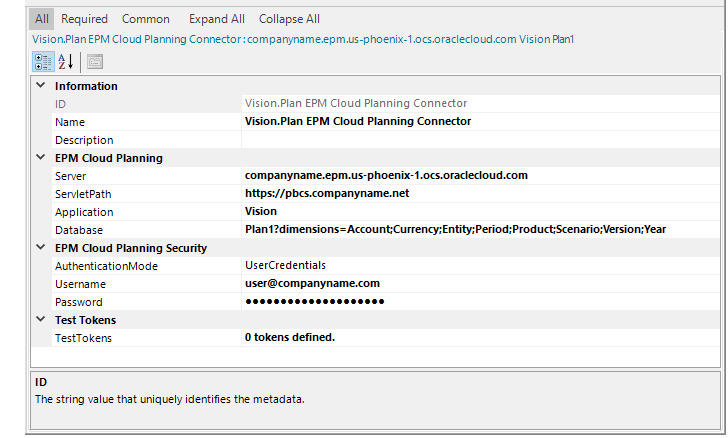The height and width of the screenshot is (438, 728).
Task: Click the ID help description text
Action: pyautogui.click(x=170, y=399)
